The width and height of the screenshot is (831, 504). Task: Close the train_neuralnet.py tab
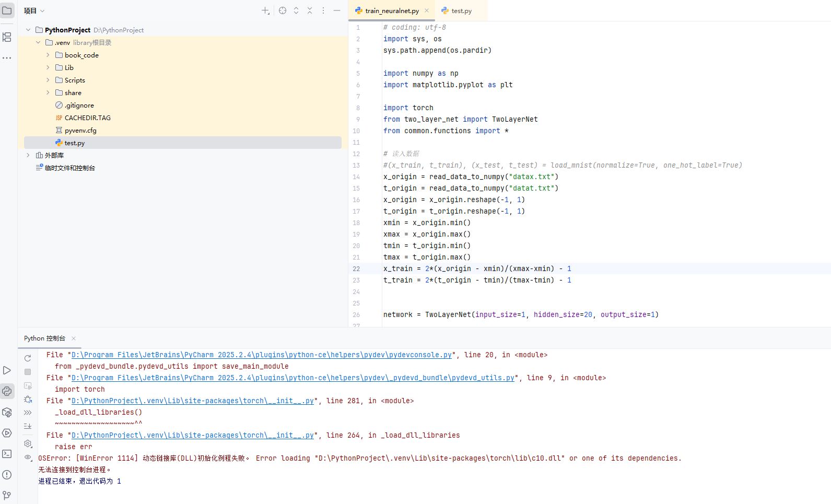(427, 10)
